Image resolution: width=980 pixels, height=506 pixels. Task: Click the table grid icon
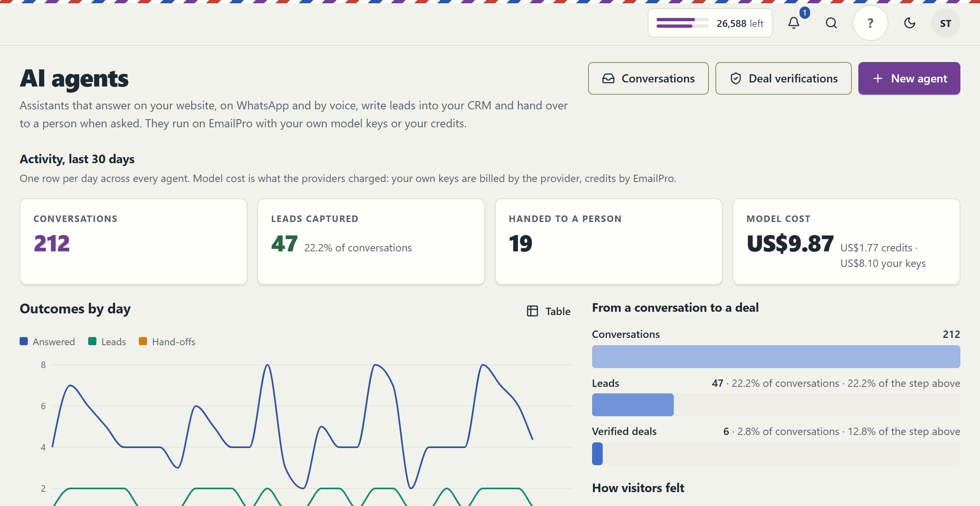coord(532,311)
